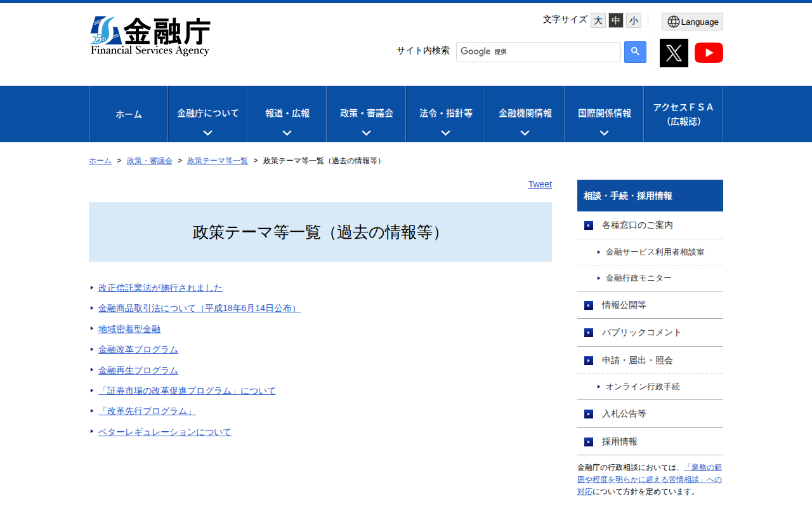This screenshot has height=508, width=812.
Task: Open the 金融再生プログラム link
Action: click(138, 370)
